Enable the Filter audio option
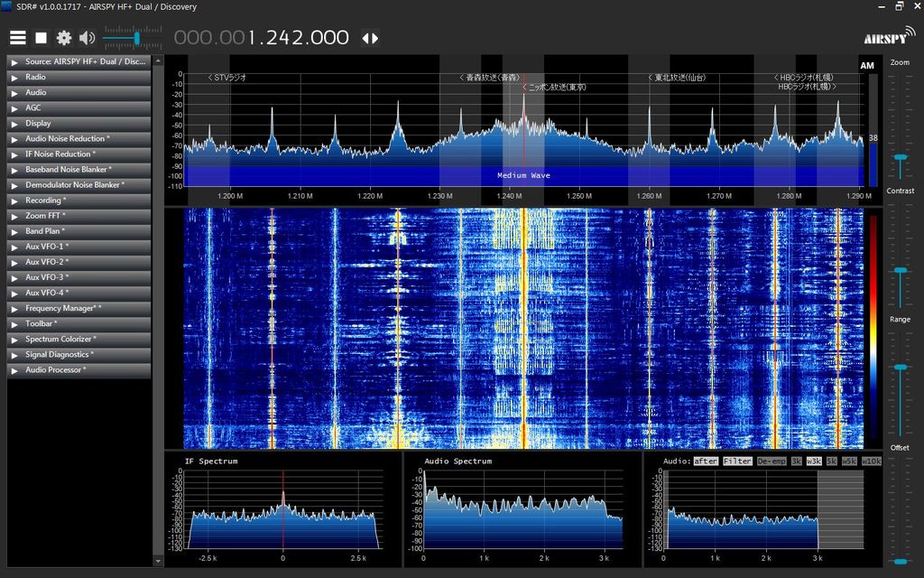Image resolution: width=924 pixels, height=578 pixels. 737,461
